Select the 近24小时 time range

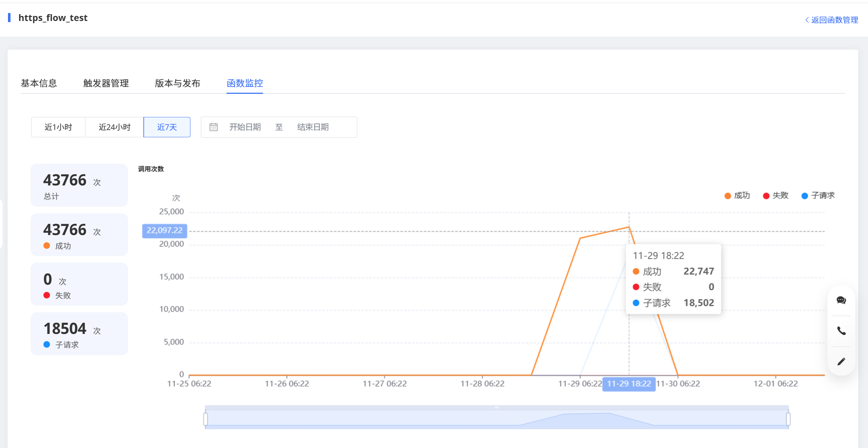point(114,127)
